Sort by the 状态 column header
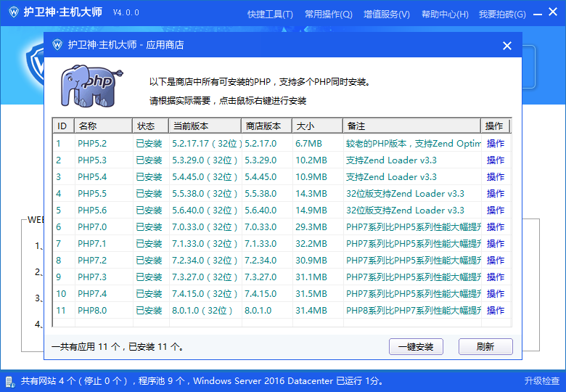The width and height of the screenshot is (566, 392). coord(150,126)
